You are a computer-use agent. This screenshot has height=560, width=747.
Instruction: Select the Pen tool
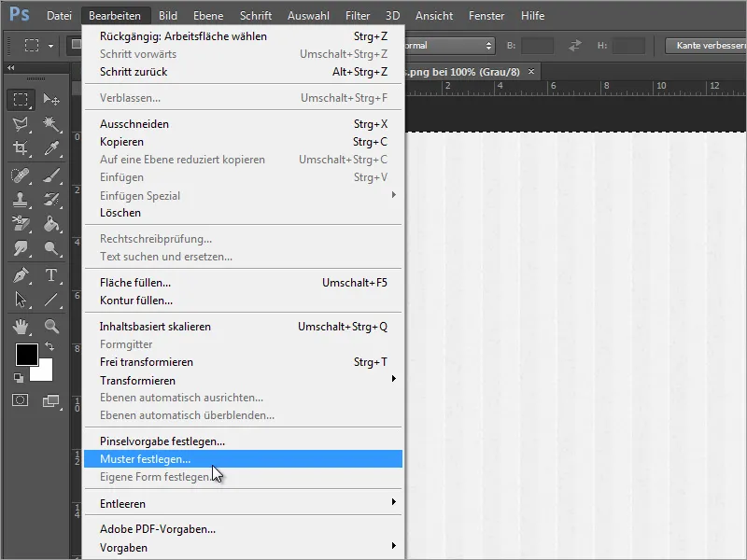[21, 275]
